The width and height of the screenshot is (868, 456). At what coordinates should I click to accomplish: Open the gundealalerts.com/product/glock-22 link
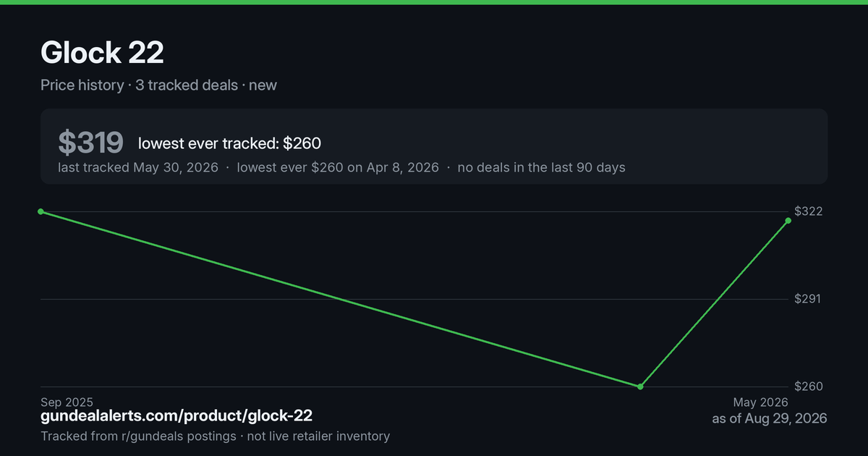click(x=176, y=415)
